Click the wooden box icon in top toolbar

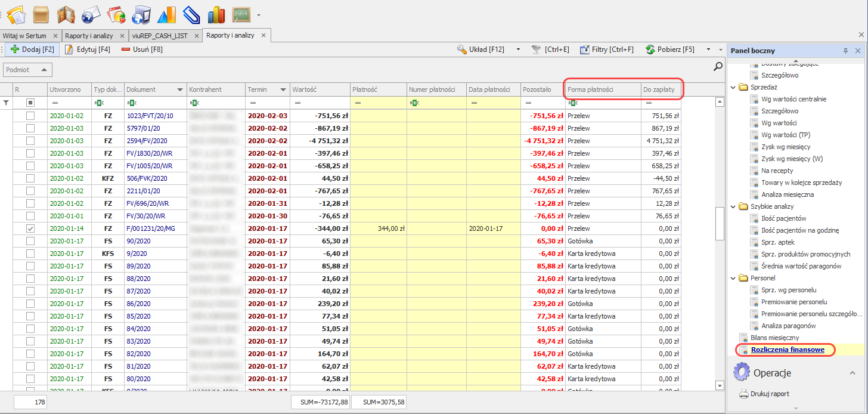pos(41,14)
